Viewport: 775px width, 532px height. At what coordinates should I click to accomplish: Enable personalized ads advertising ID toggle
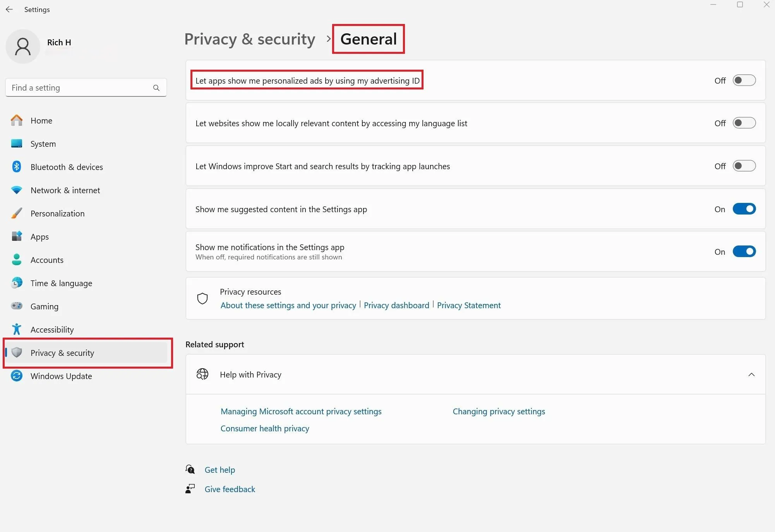744,81
